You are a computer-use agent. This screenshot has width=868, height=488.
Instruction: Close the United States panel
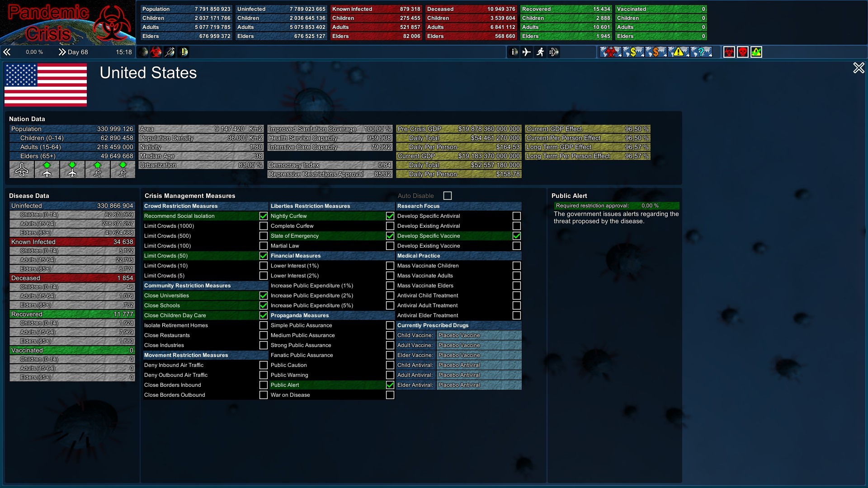[858, 68]
